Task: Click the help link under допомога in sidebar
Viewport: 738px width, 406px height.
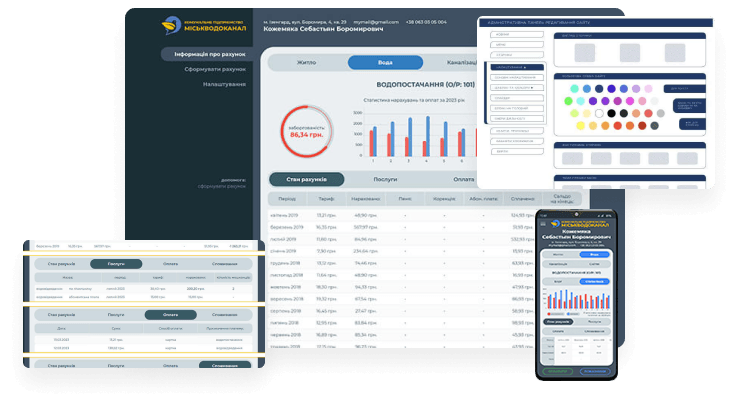Action: click(x=221, y=186)
